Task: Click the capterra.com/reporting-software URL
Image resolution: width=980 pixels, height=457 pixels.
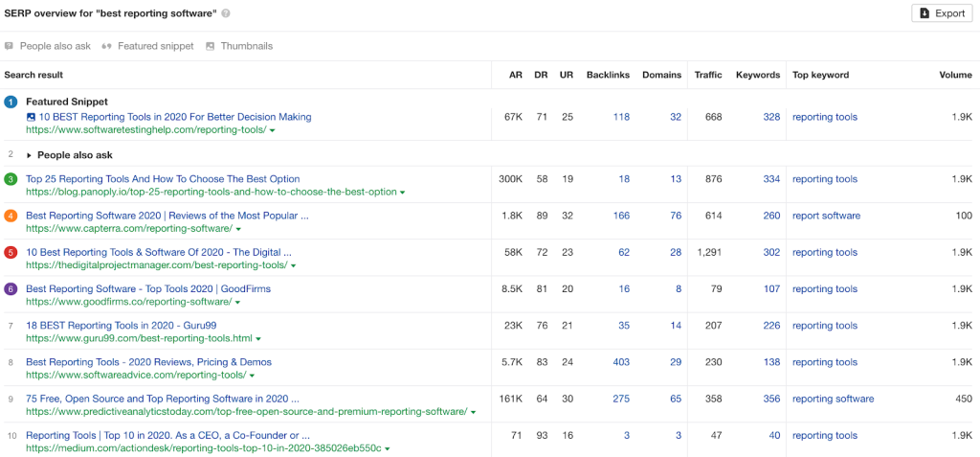Action: click(129, 229)
